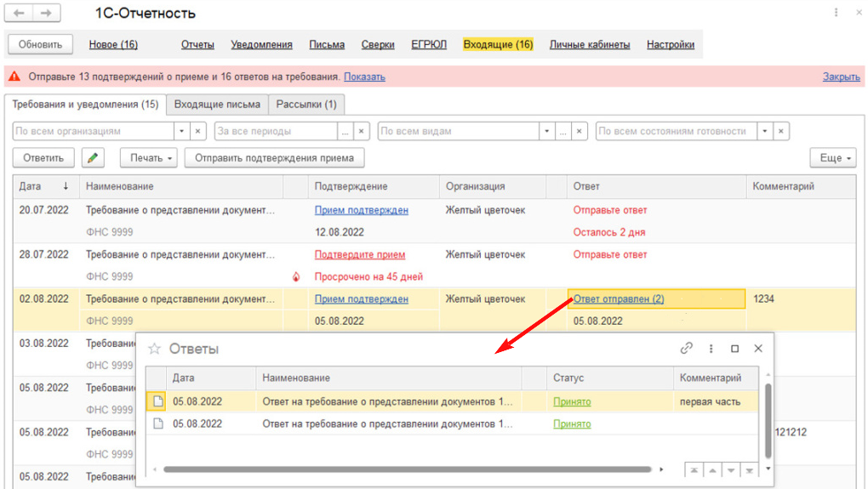Clear the organization filter
This screenshot has height=489, width=868.
[x=197, y=131]
